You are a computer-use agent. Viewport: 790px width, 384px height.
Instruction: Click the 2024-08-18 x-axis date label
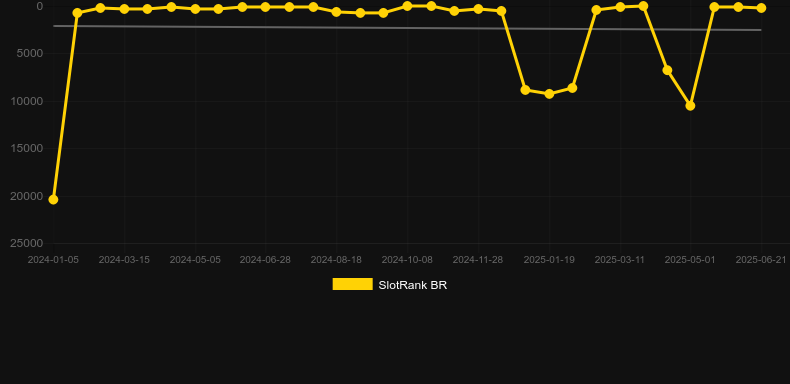click(x=336, y=260)
